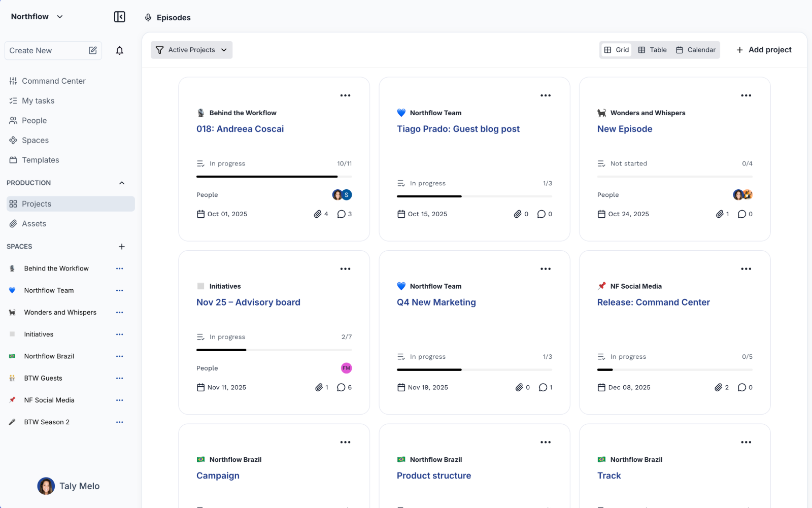This screenshot has height=508, width=812.
Task: Open more options for 018: Andreea Coscai card
Action: click(x=346, y=95)
